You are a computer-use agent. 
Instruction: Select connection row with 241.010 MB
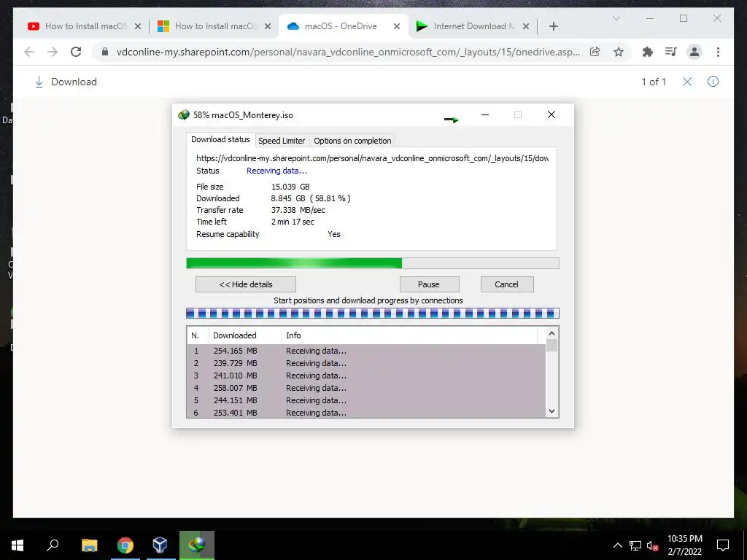[x=366, y=376]
